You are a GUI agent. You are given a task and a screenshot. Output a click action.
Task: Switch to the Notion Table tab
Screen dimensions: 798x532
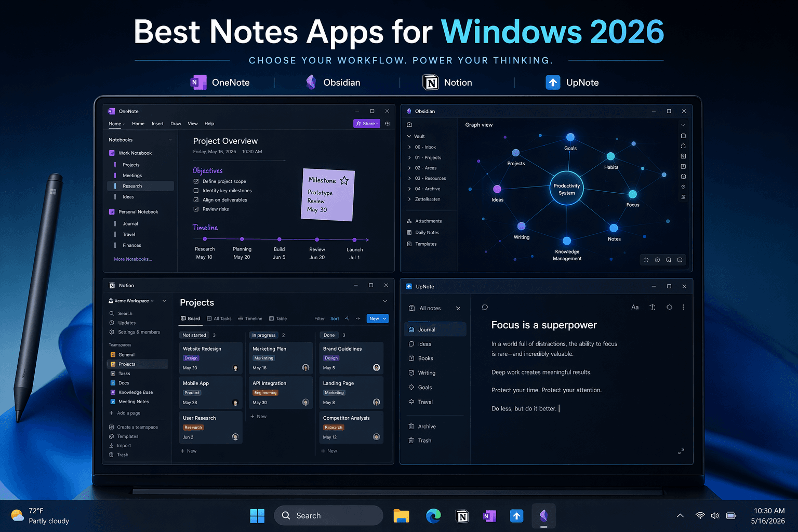pyautogui.click(x=278, y=318)
